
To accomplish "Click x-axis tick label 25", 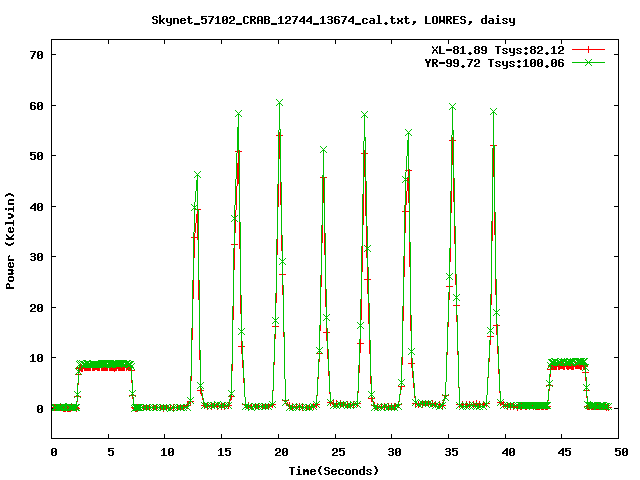I will (x=338, y=452).
